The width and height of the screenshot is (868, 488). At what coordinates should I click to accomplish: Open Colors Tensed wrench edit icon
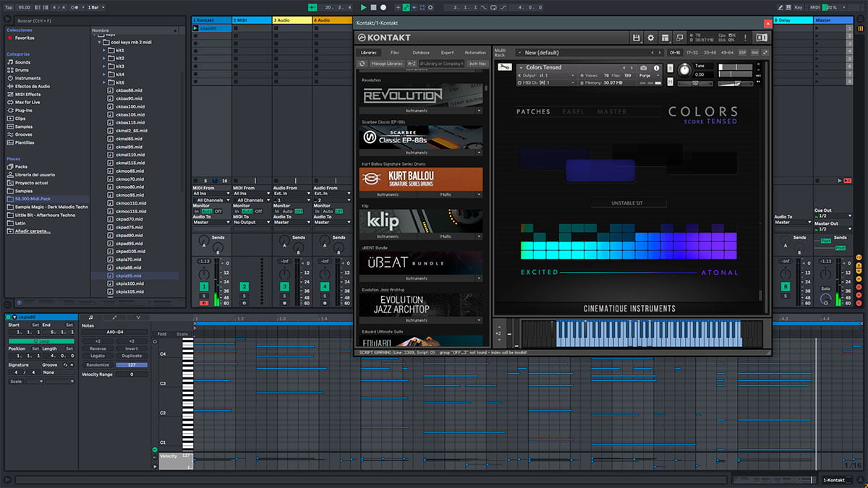[503, 67]
